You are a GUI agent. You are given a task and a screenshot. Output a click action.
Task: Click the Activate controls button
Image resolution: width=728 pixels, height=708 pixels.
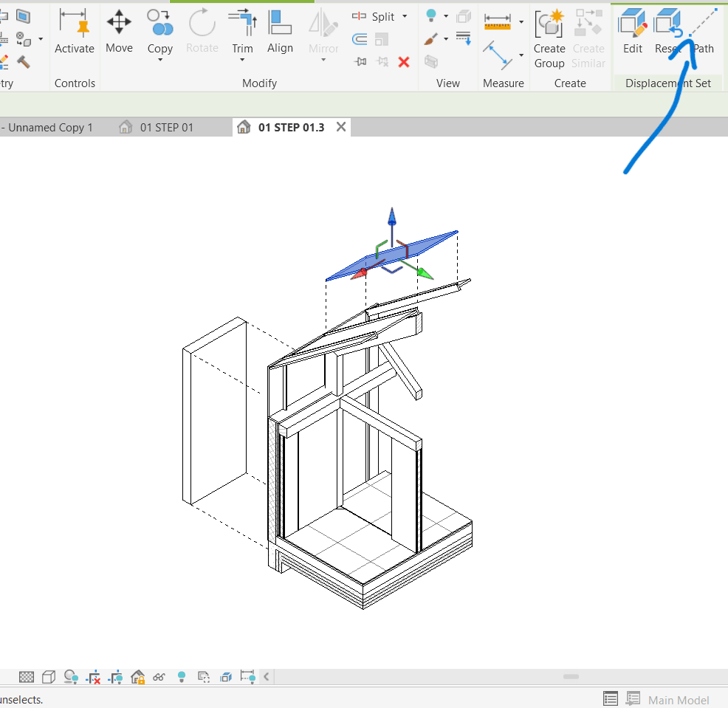75,31
